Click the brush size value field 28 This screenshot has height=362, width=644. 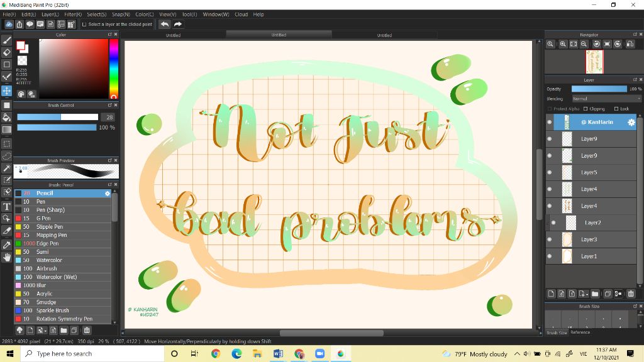tap(109, 117)
